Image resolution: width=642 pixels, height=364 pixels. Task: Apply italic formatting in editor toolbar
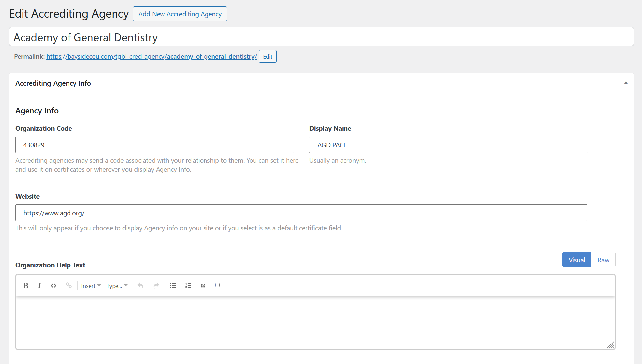(39, 286)
